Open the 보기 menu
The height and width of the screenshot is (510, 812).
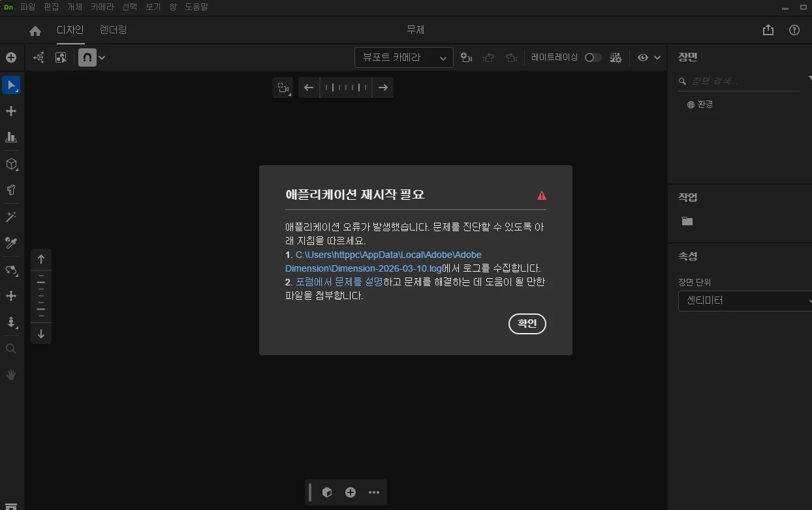153,7
